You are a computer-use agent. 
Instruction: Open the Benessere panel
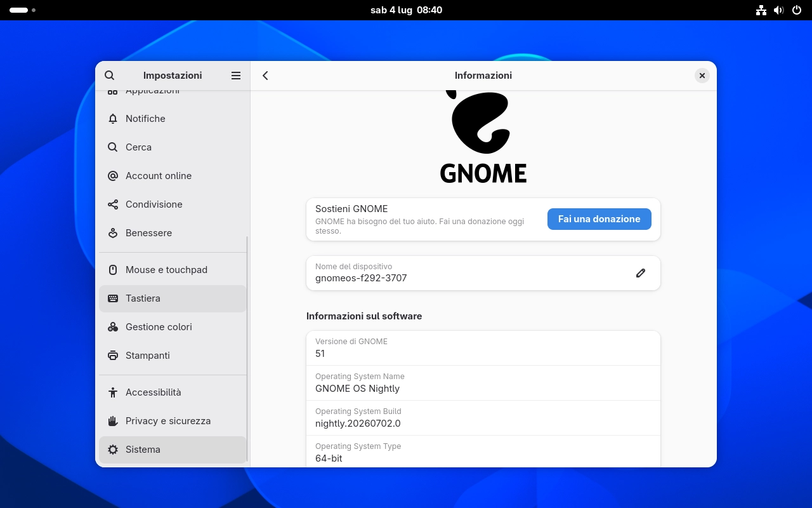[173, 233]
